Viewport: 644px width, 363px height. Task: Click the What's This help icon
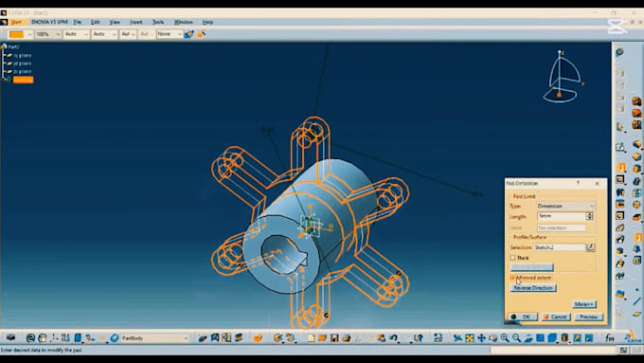(x=418, y=338)
